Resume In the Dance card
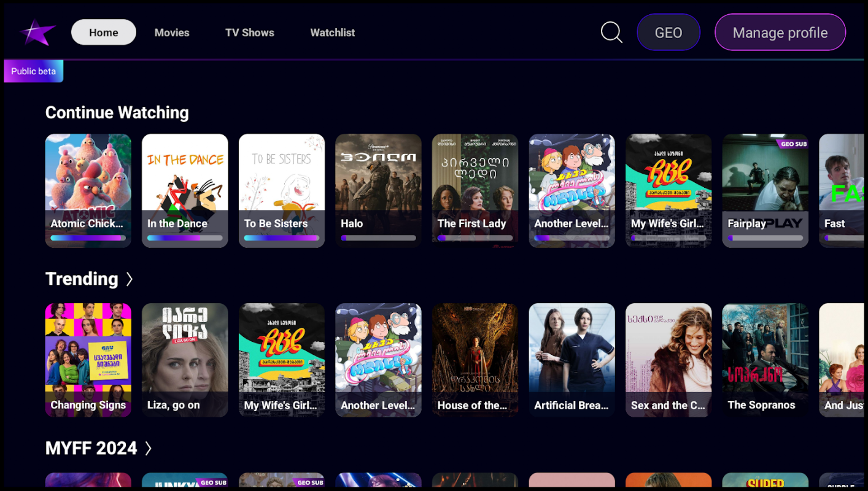Screen dimensions: 868x491 [185, 191]
